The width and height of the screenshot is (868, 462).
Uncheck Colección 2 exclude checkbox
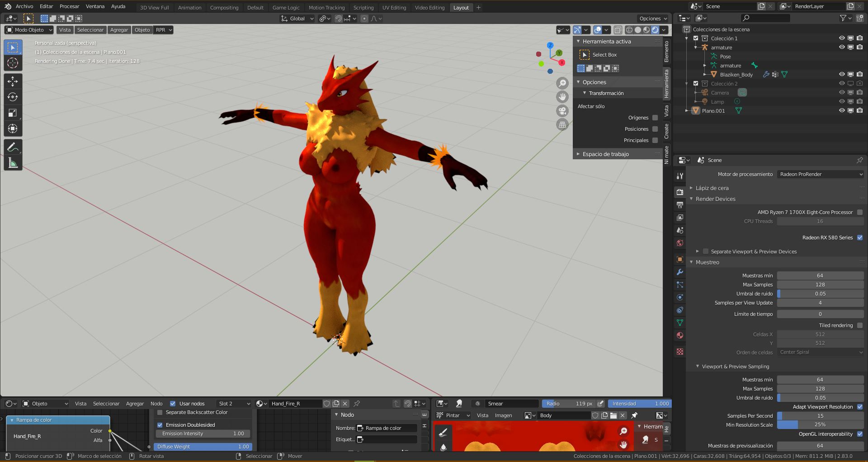click(x=696, y=84)
